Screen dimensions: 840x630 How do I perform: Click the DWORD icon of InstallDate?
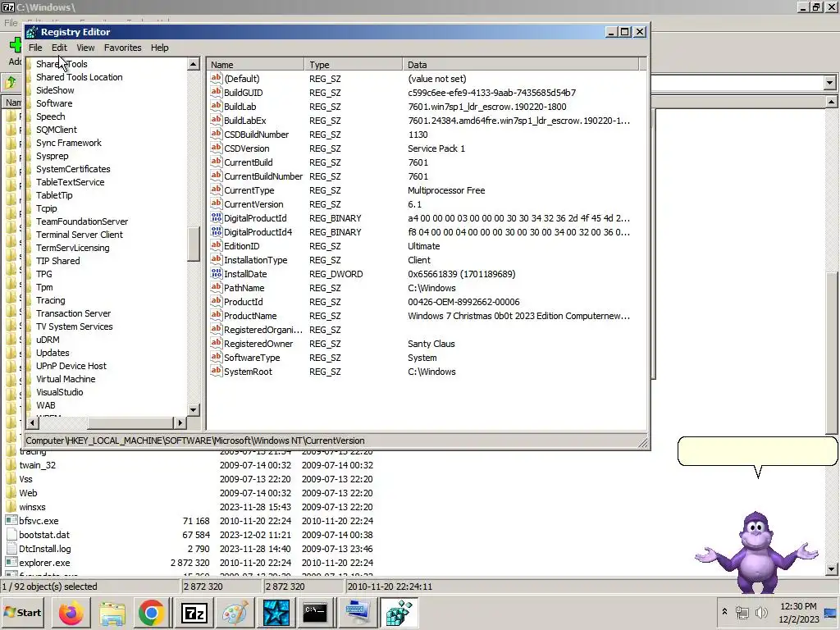216,273
